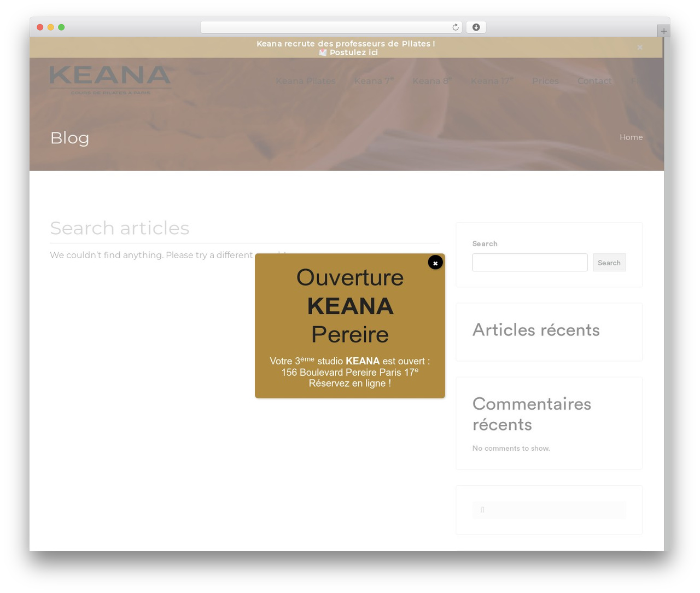The height and width of the screenshot is (593, 700).
Task: Open the Keana 7e menu item
Action: coord(374,81)
